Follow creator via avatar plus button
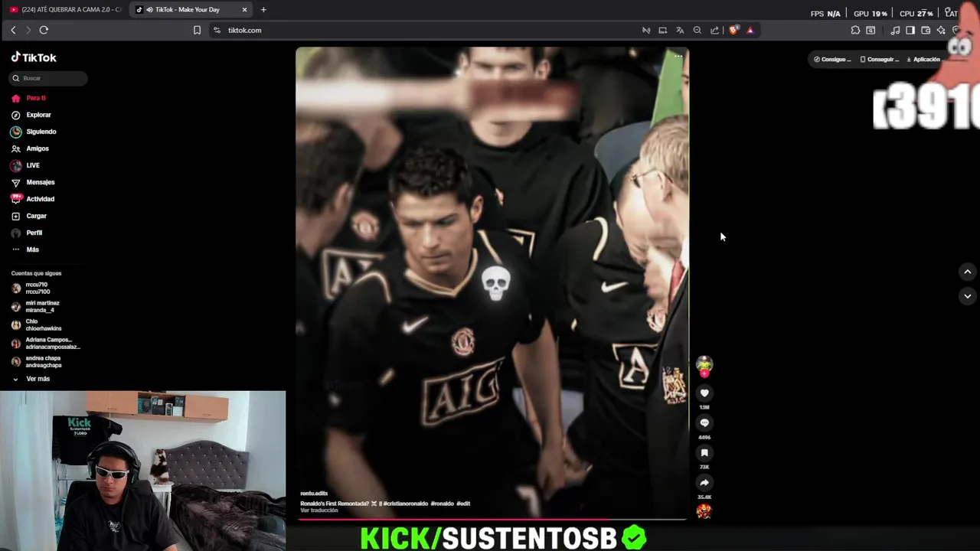The width and height of the screenshot is (980, 551). pyautogui.click(x=704, y=373)
